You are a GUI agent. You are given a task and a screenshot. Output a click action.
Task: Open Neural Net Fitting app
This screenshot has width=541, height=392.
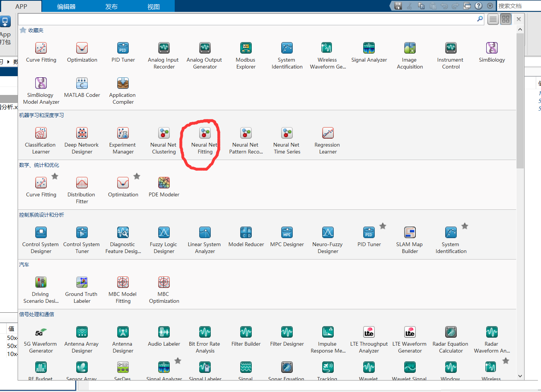[x=205, y=141]
